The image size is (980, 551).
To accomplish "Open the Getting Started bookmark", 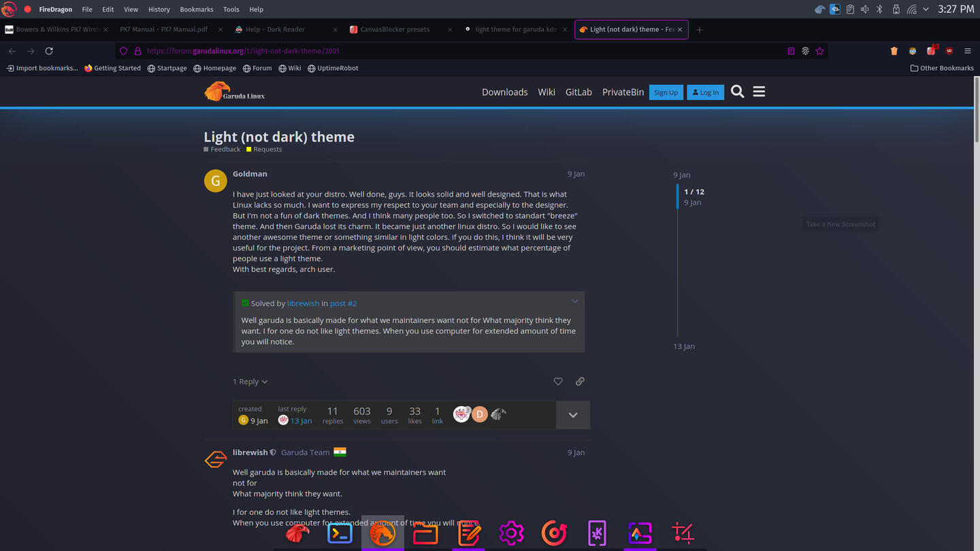I will click(x=113, y=68).
